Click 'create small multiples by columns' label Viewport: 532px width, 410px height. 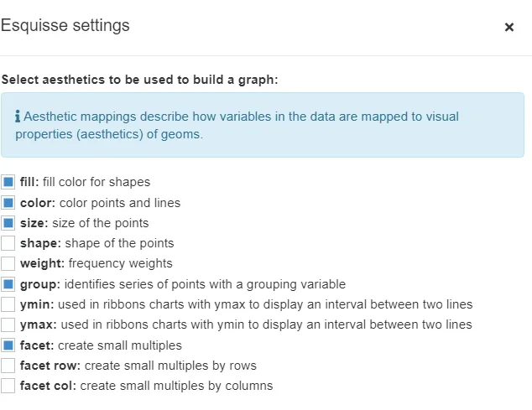coord(176,386)
